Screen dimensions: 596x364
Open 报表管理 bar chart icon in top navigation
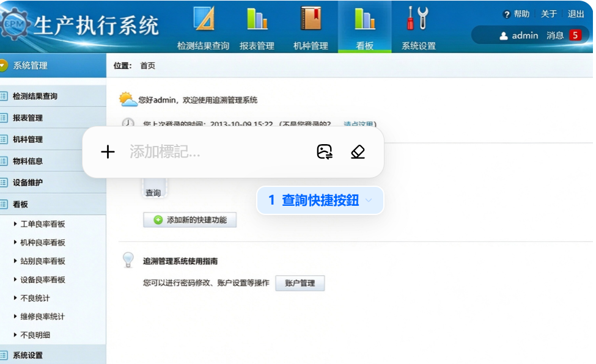click(257, 18)
